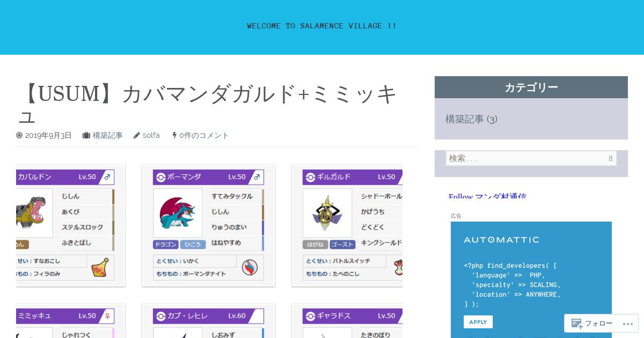Image resolution: width=644 pixels, height=338 pixels.
Task: Click the move ふきとばし
Action: pyautogui.click(x=76, y=243)
